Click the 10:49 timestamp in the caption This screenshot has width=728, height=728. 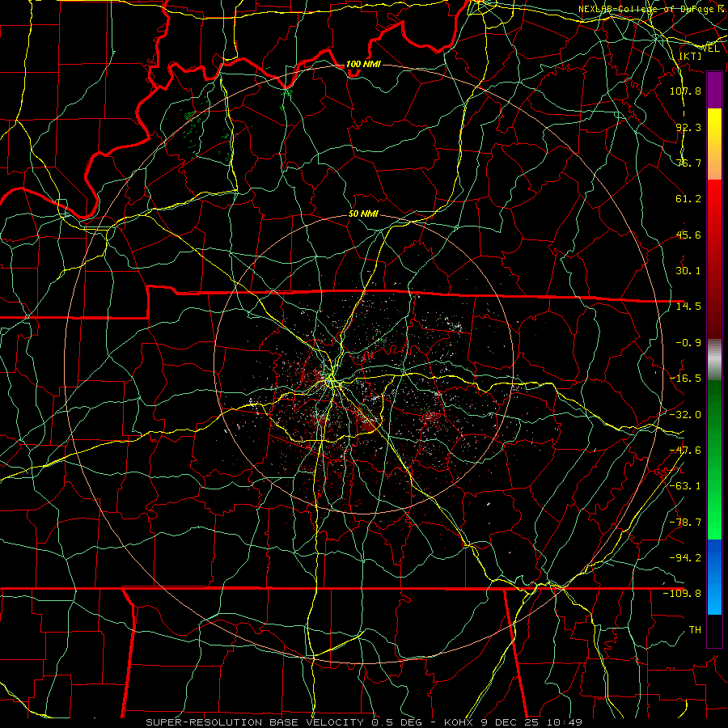tap(565, 722)
